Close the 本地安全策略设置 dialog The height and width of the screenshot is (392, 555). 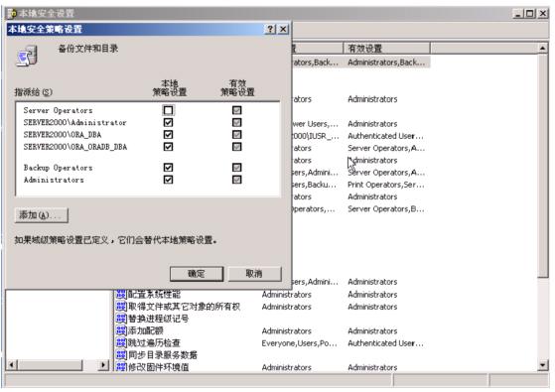tap(283, 29)
